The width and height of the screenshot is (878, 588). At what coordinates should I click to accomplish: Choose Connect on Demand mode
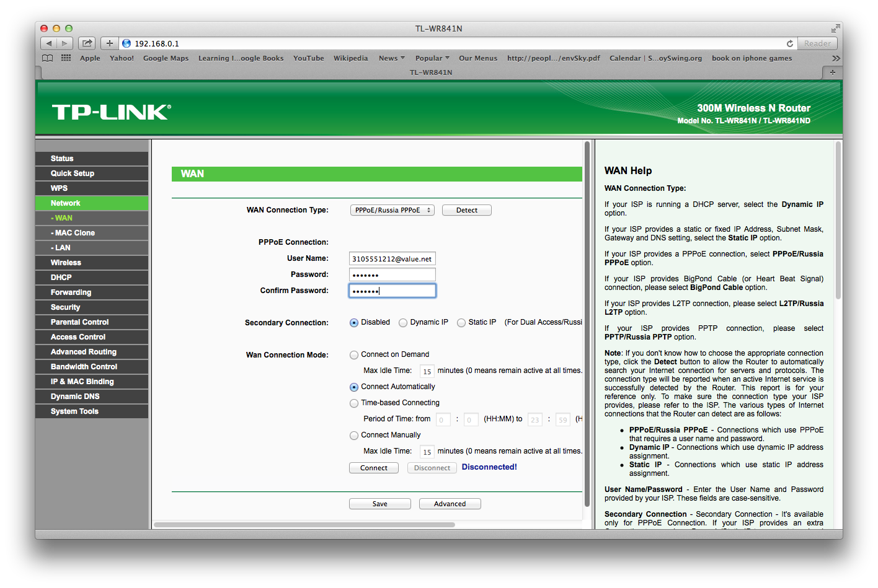(354, 355)
